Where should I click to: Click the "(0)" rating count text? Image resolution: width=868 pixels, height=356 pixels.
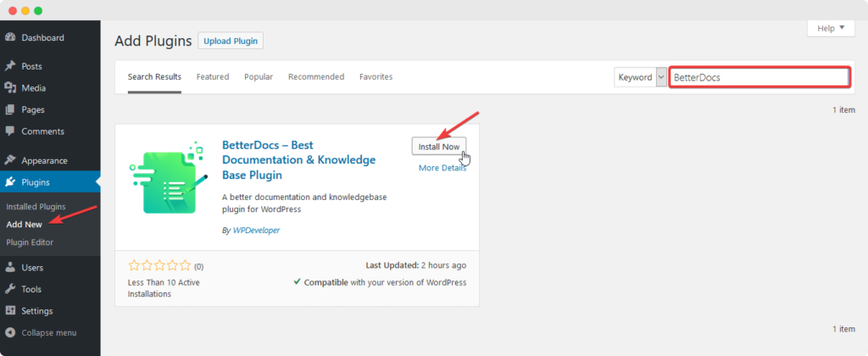(198, 266)
